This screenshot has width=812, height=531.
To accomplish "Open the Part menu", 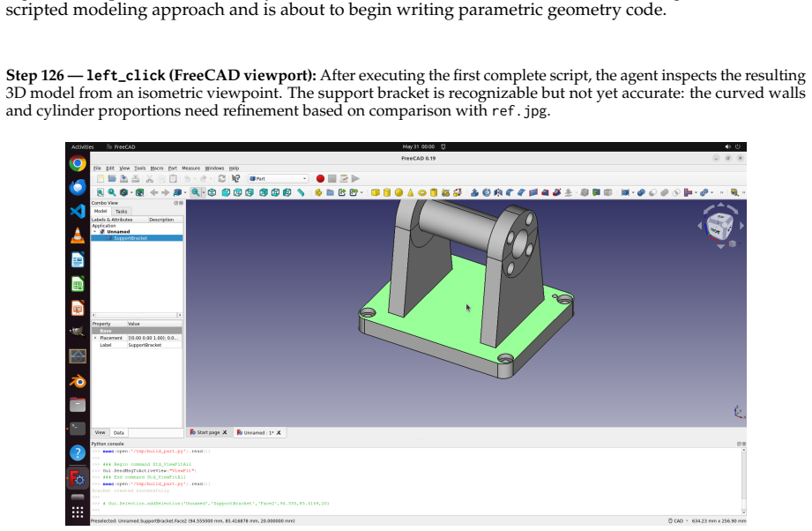I will coord(173,168).
